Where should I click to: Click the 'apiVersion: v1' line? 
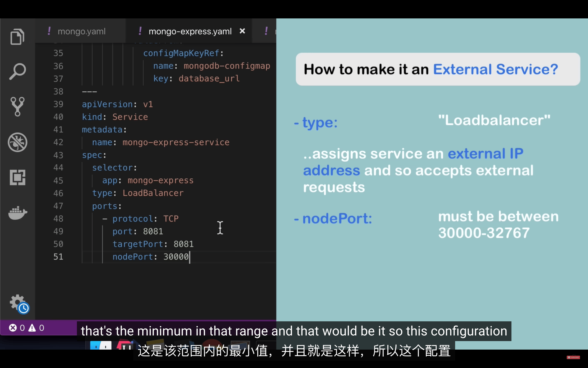117,104
